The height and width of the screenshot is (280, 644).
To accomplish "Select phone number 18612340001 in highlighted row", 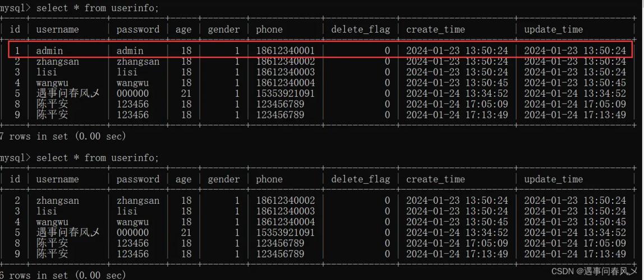I will point(286,51).
